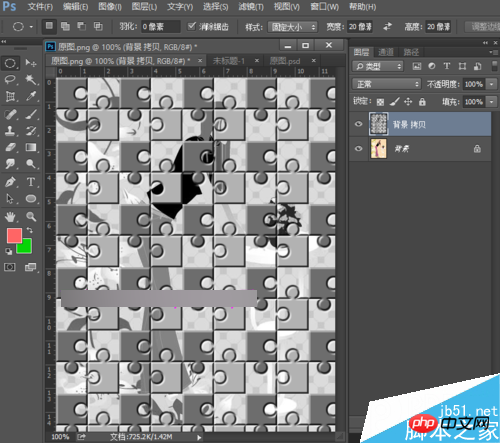Click Intersect with Selection mode button
Image resolution: width=500 pixels, height=443 pixels.
point(98,26)
